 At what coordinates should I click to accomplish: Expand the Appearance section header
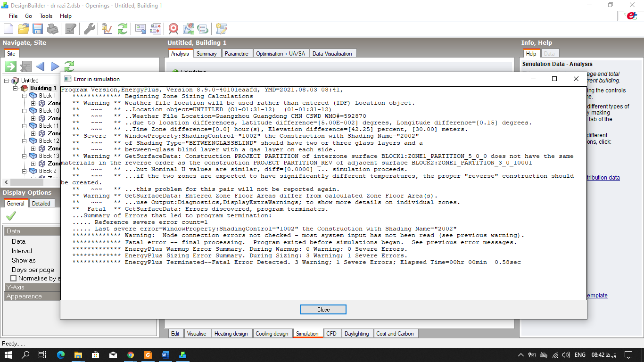click(x=32, y=296)
